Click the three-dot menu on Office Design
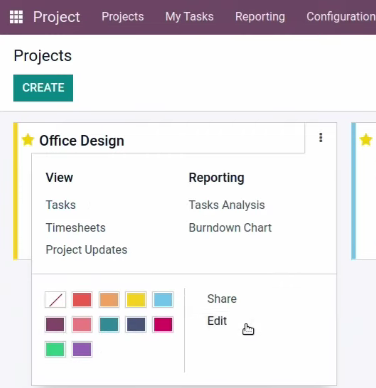The height and width of the screenshot is (388, 376). 321,138
